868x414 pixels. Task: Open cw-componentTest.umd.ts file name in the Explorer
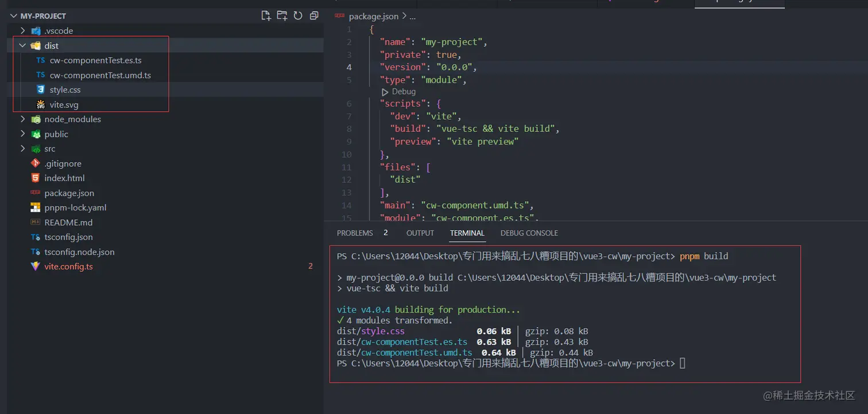(100, 75)
